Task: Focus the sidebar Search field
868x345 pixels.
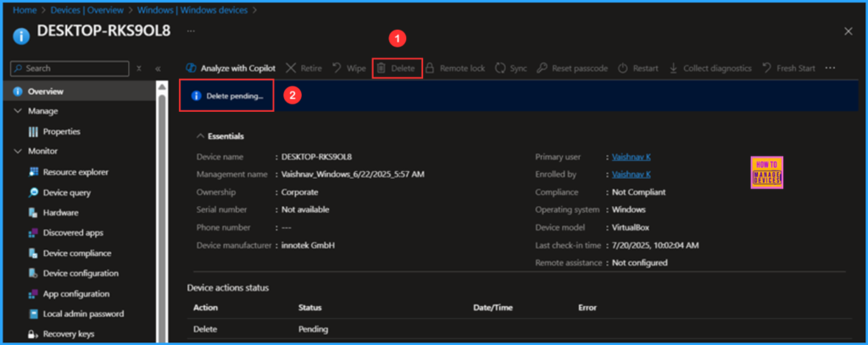Action: click(x=70, y=68)
